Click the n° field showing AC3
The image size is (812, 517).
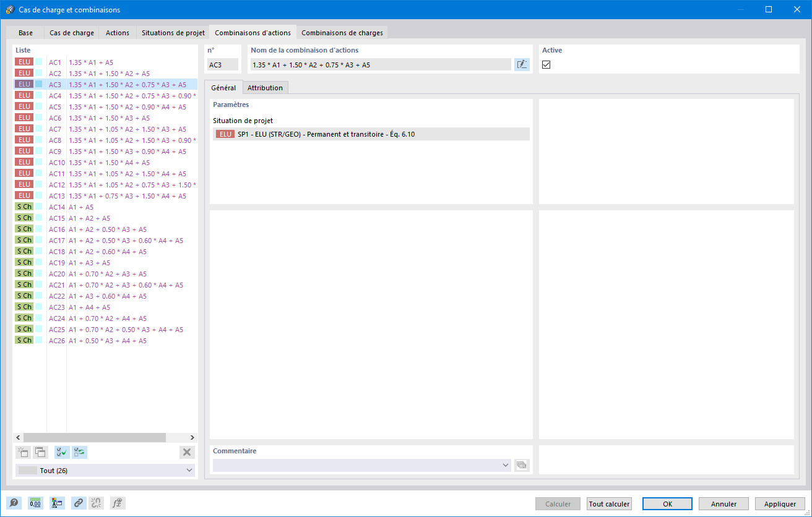(222, 64)
